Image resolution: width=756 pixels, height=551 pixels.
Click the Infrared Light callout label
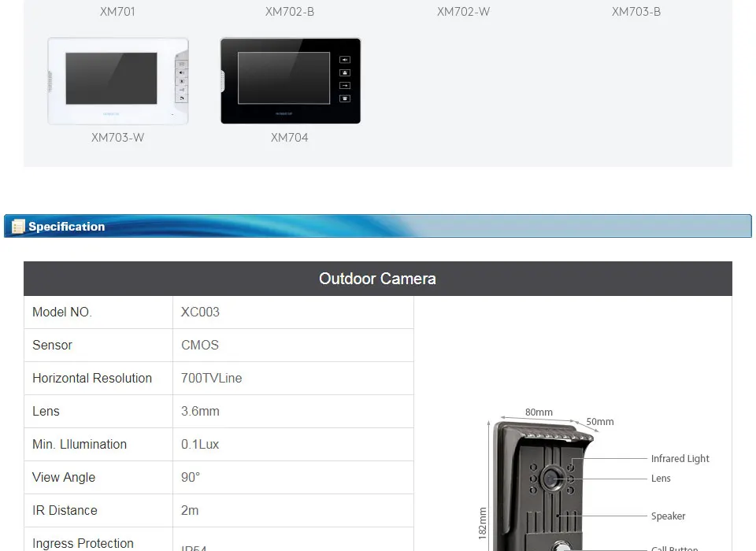680,458
